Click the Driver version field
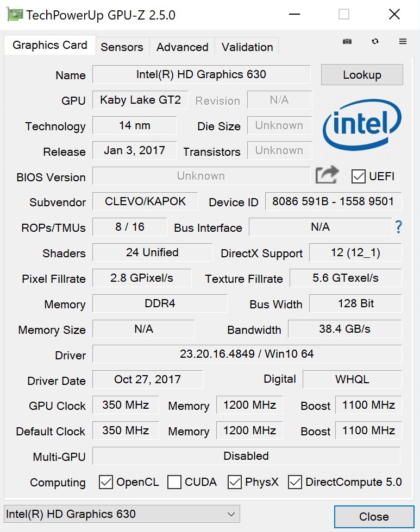Image resolution: width=420 pixels, height=532 pixels. (247, 354)
